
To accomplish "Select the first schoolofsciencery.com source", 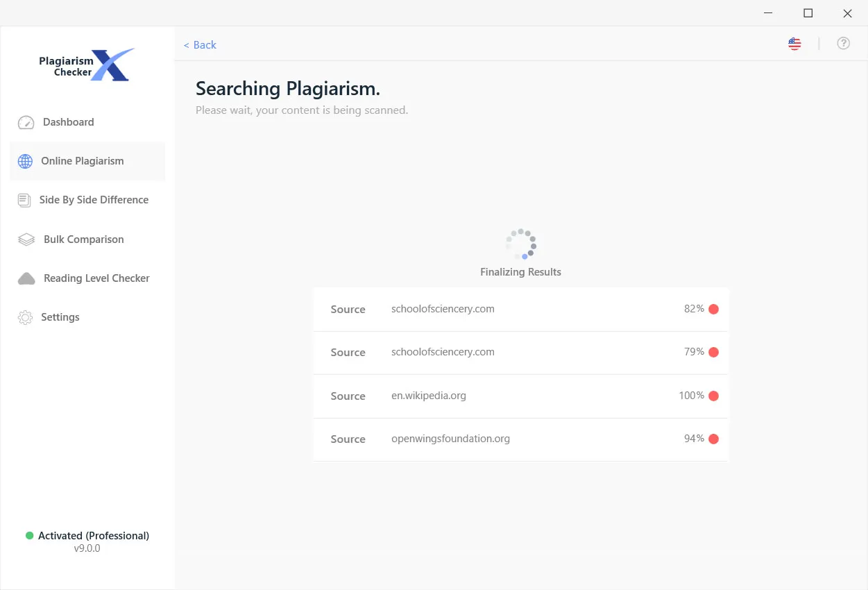I will (x=520, y=309).
